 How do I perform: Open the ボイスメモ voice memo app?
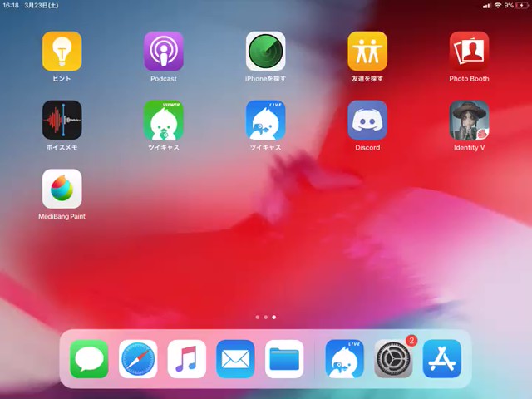tap(62, 120)
